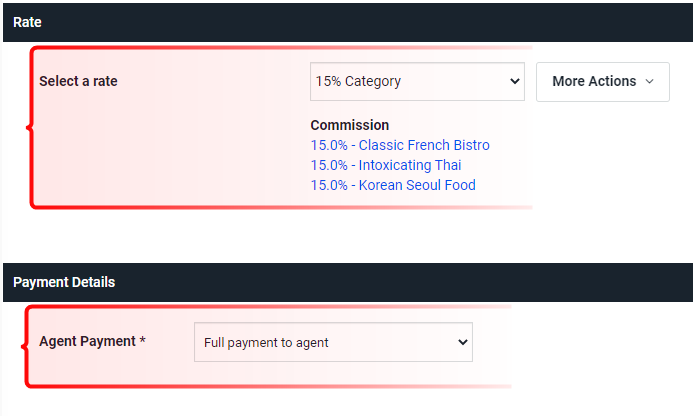Screen dimensions: 693x416
Task: Click the 15.0% figure for Korean Seoul Food
Action: pyautogui.click(x=329, y=185)
